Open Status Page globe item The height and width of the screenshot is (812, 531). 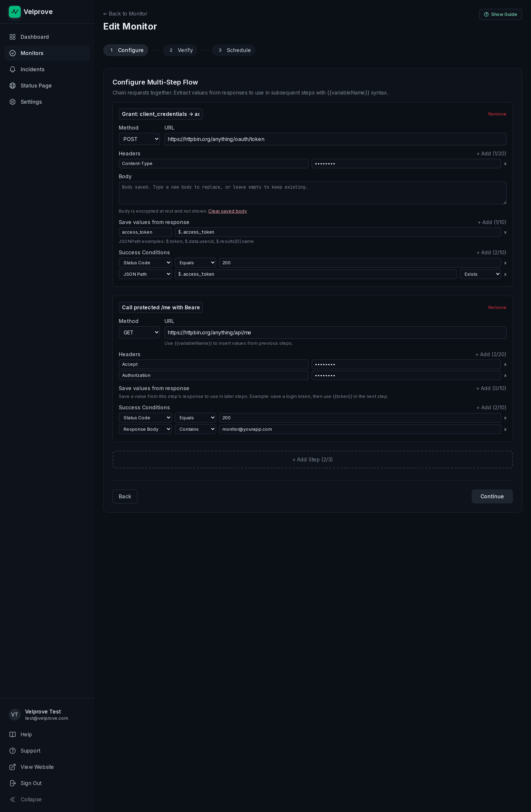(x=47, y=86)
